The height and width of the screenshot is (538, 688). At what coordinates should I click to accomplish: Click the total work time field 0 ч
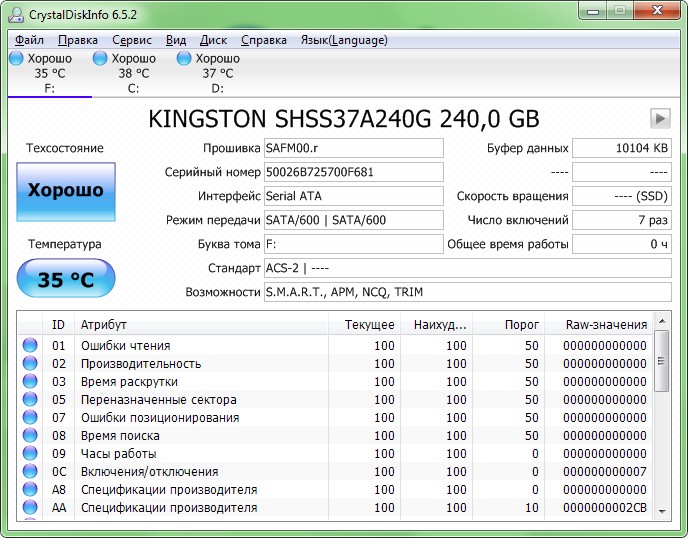coord(622,244)
